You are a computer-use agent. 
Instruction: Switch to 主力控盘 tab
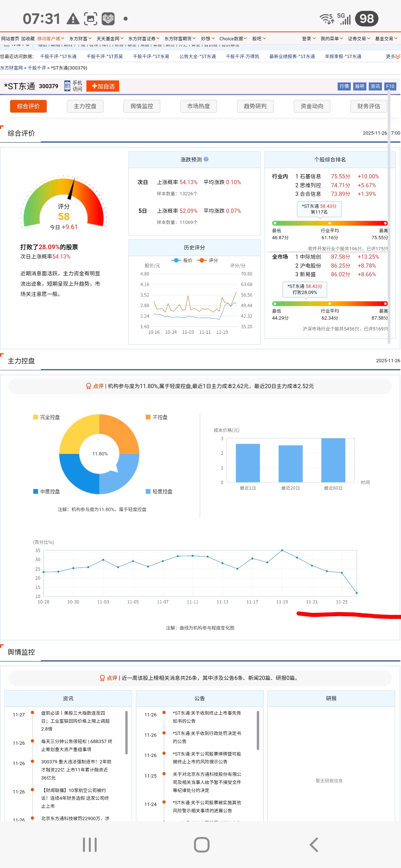(85, 106)
